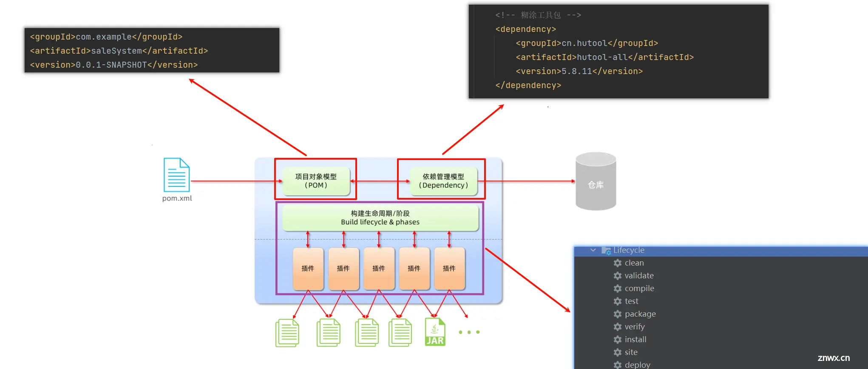Collapse the Lifecycle tree node
The width and height of the screenshot is (868, 369).
(x=593, y=250)
